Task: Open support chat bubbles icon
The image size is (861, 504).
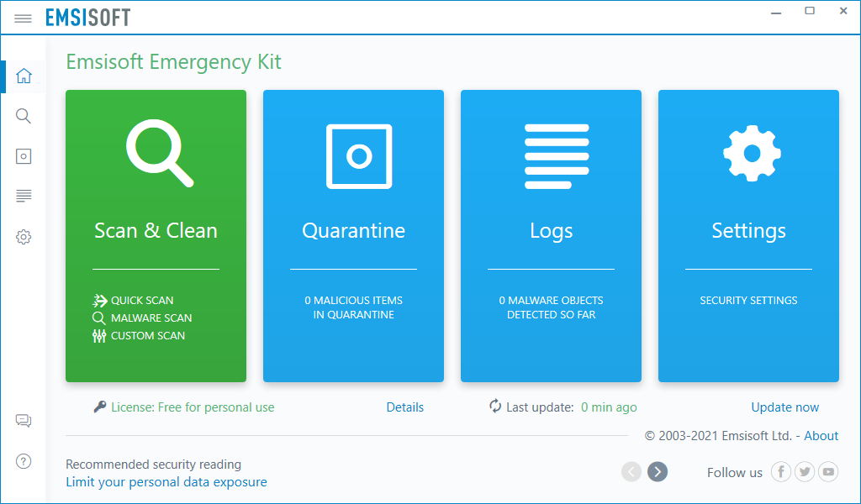Action: click(x=24, y=421)
